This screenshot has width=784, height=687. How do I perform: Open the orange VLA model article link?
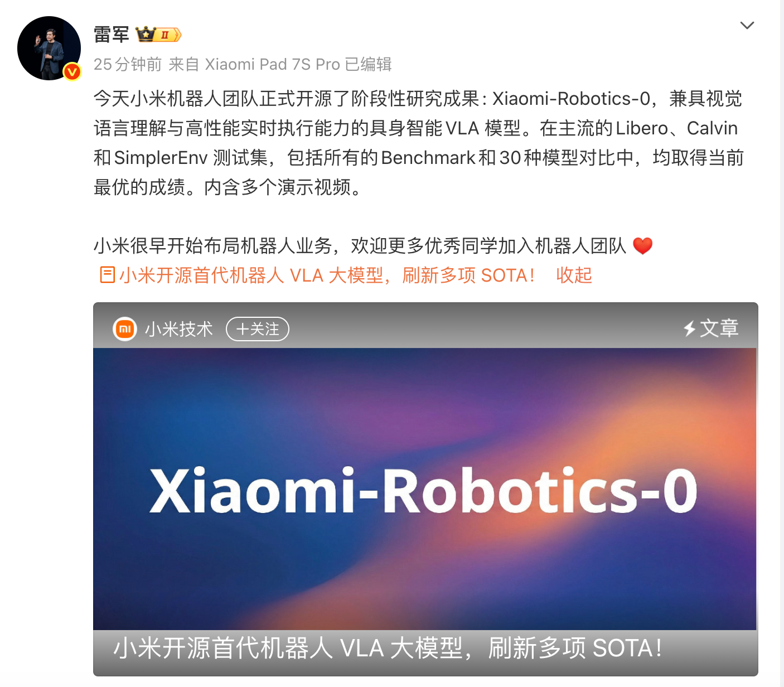coord(327,275)
